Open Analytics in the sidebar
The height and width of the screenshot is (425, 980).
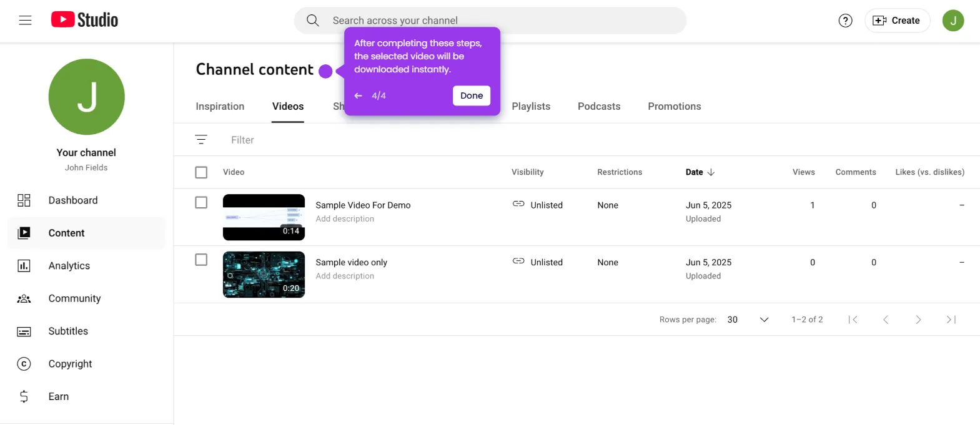click(x=87, y=266)
